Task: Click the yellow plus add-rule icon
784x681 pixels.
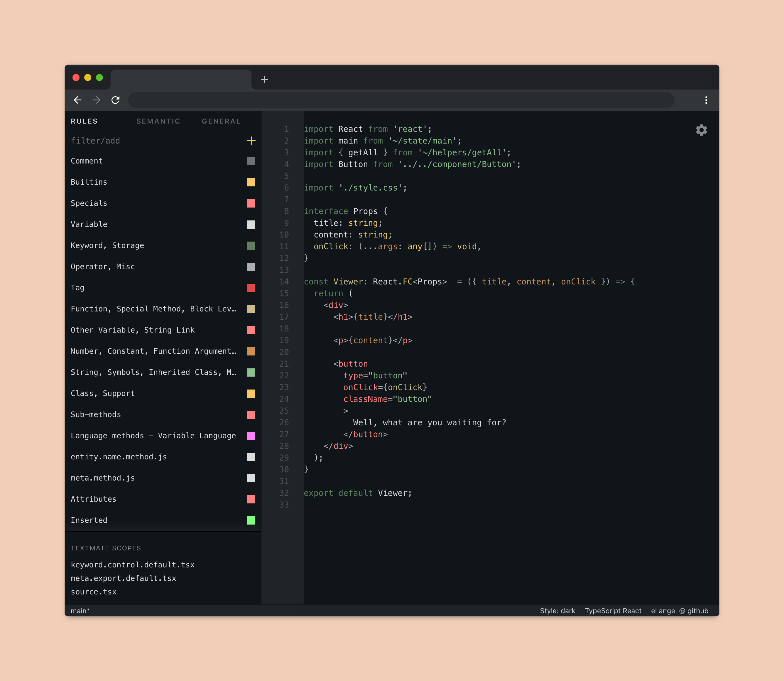Action: tap(251, 141)
